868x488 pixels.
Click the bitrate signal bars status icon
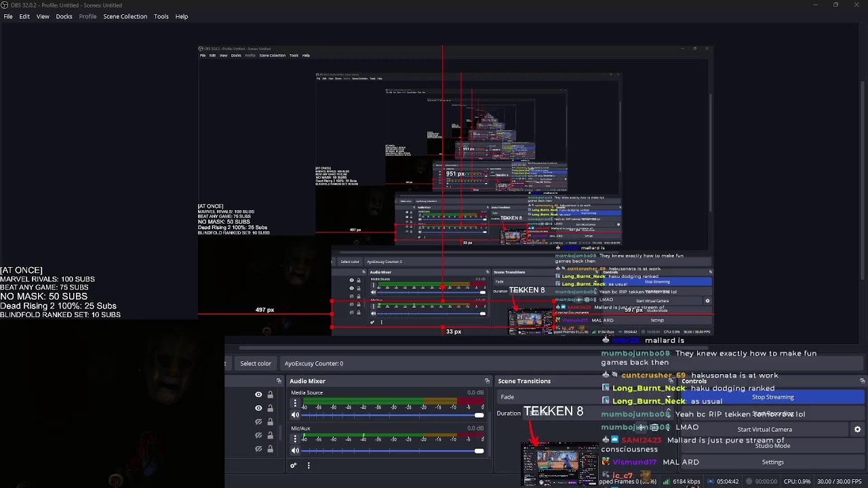click(666, 481)
